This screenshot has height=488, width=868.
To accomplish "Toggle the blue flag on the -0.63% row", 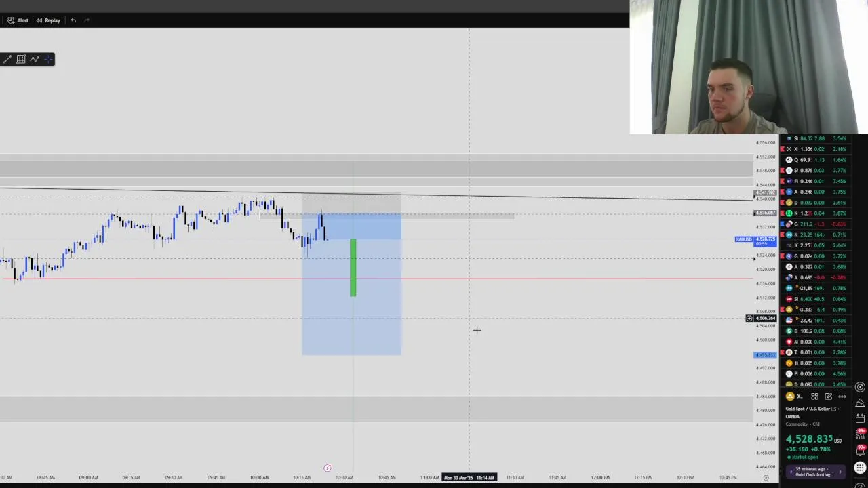I will (782, 224).
